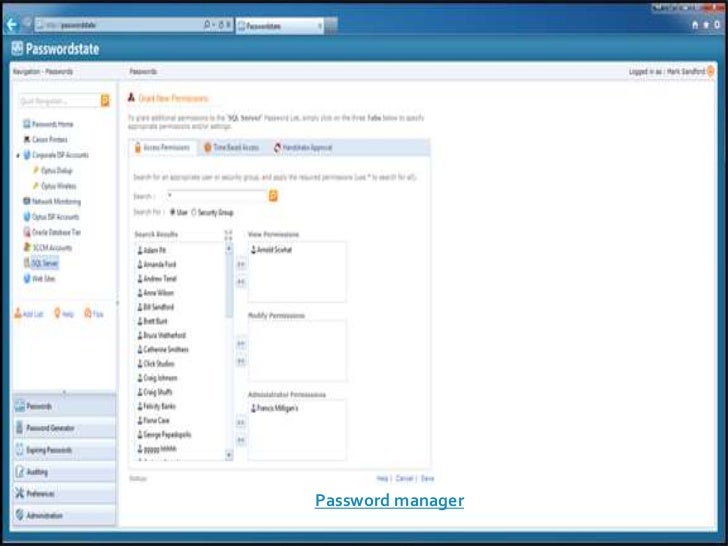Collapse the Corporate ISP Accounts folder arrow
728x546 pixels.
[18, 155]
